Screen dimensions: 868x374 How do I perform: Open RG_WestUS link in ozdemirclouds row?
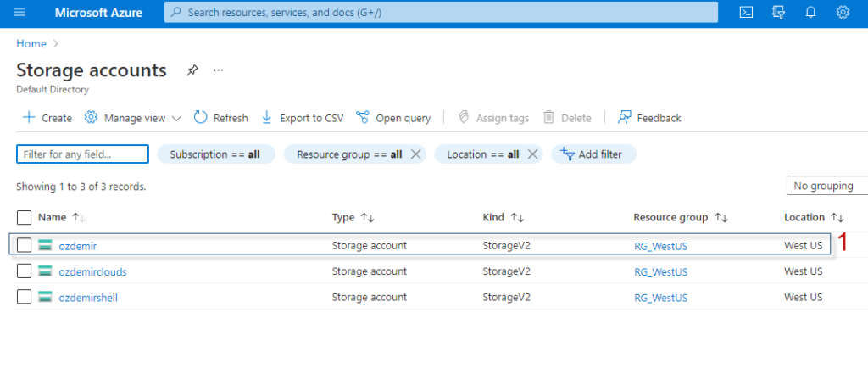click(661, 272)
